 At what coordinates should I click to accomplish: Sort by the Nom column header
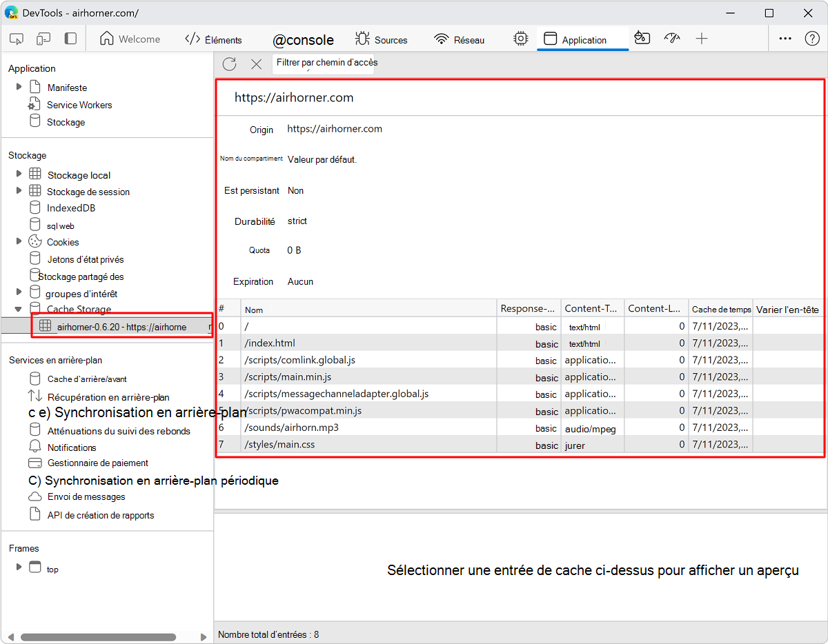(x=368, y=308)
